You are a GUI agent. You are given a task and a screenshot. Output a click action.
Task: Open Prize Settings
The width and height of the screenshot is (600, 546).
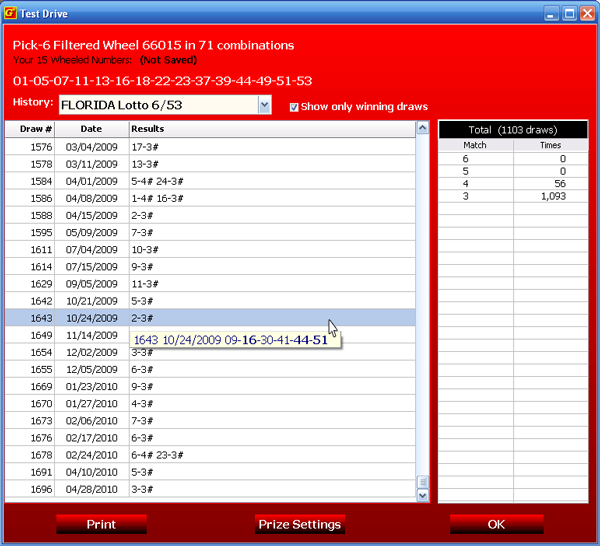point(300,524)
